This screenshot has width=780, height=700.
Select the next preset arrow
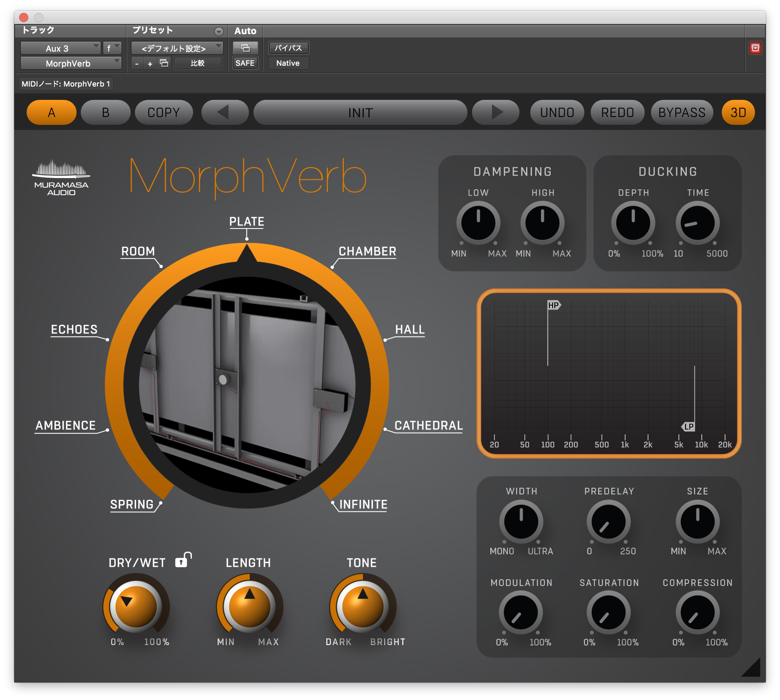click(x=495, y=112)
